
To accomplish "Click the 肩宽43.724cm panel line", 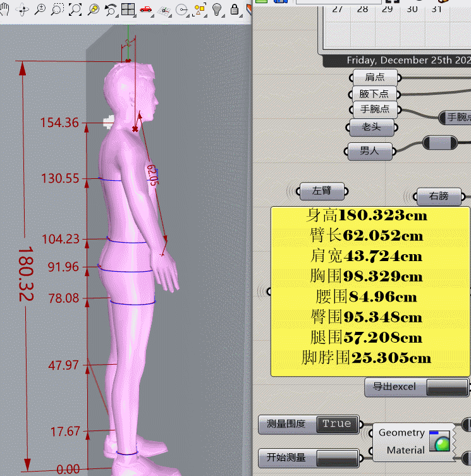I will (x=367, y=256).
